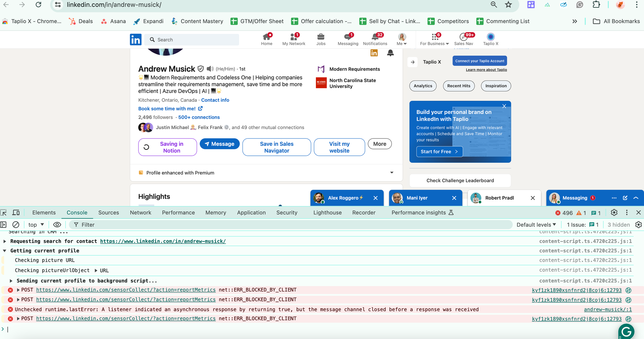
Task: Click Visit my website button
Action: point(339,147)
